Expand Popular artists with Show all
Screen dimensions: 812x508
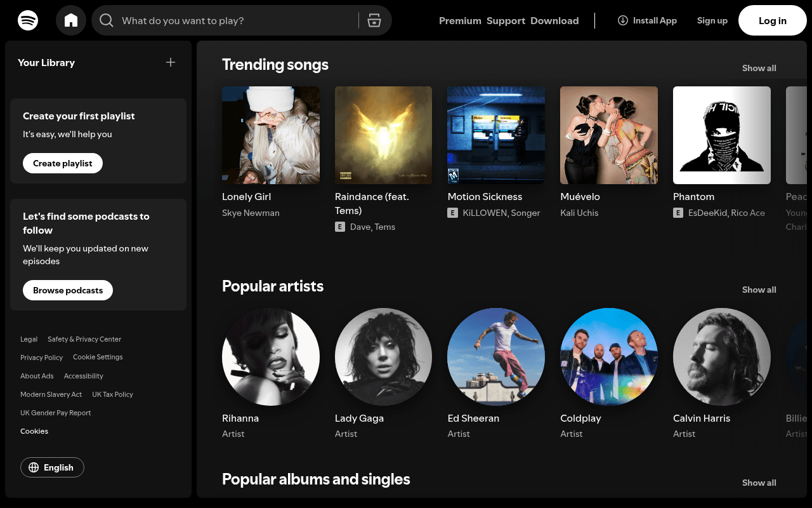[x=759, y=290]
